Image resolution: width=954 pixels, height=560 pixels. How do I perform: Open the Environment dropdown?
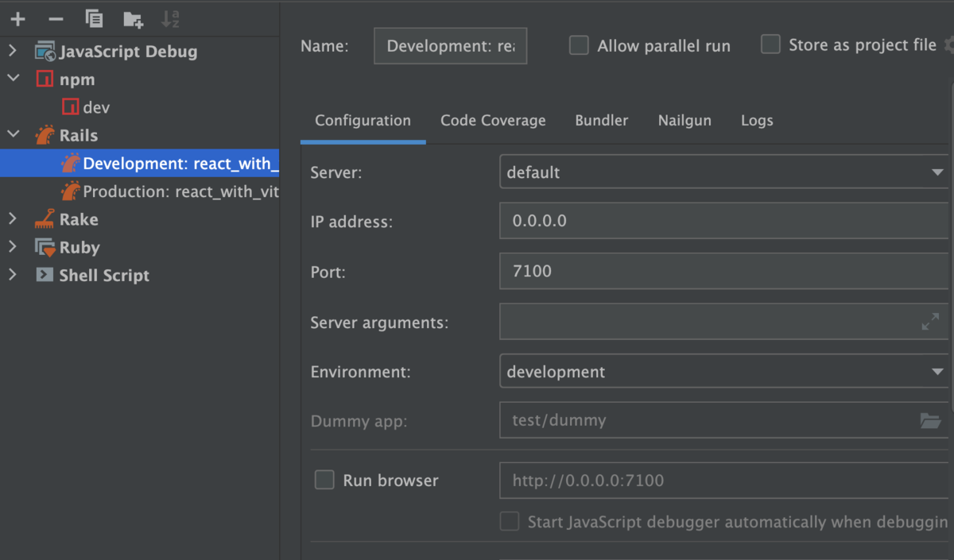[x=938, y=371]
